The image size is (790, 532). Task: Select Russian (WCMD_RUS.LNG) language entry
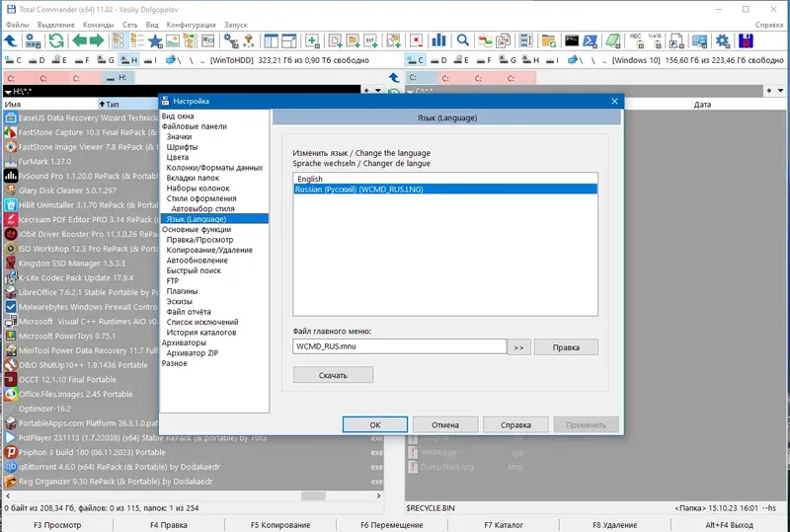[x=445, y=190]
